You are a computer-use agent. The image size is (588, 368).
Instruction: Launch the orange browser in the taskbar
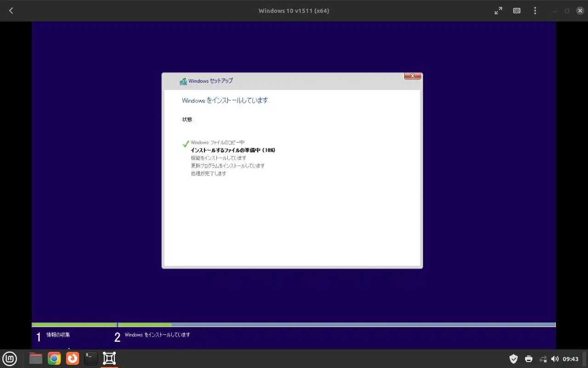(x=73, y=358)
